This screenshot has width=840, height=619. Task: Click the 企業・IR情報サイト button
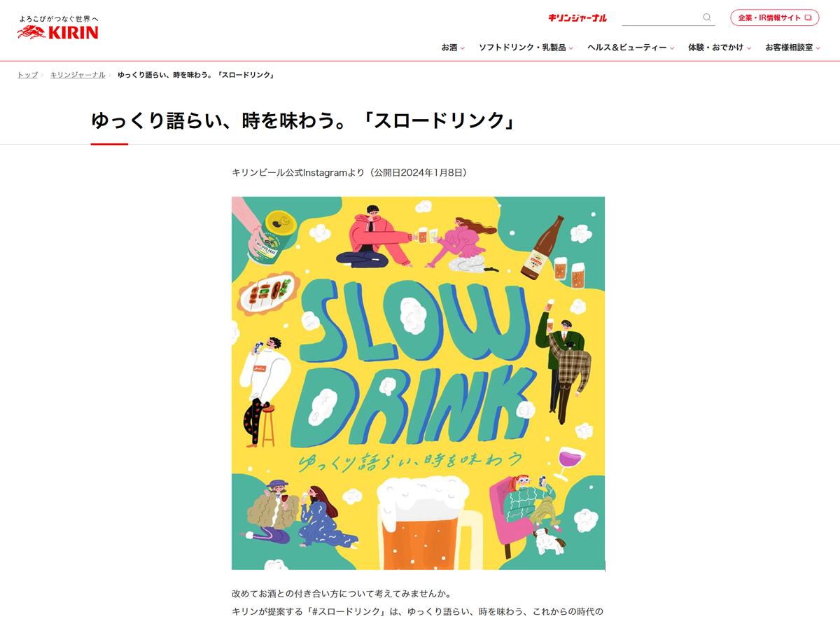[775, 18]
